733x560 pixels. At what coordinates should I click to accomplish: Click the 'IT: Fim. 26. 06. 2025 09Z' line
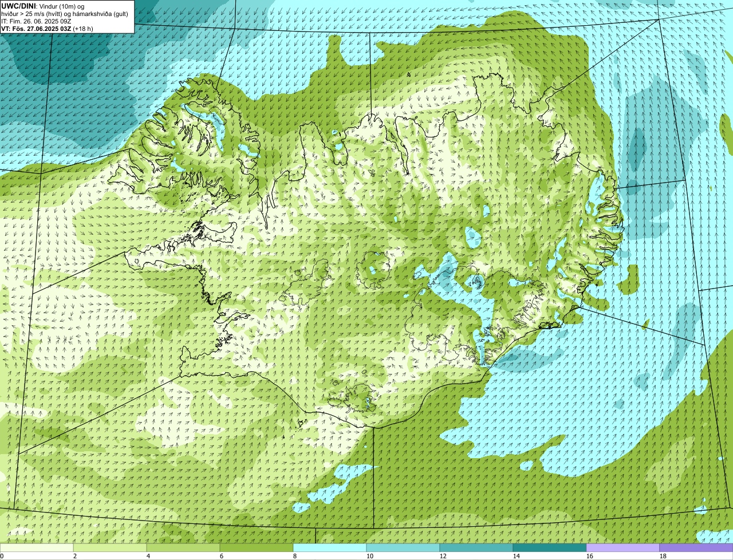[36, 21]
